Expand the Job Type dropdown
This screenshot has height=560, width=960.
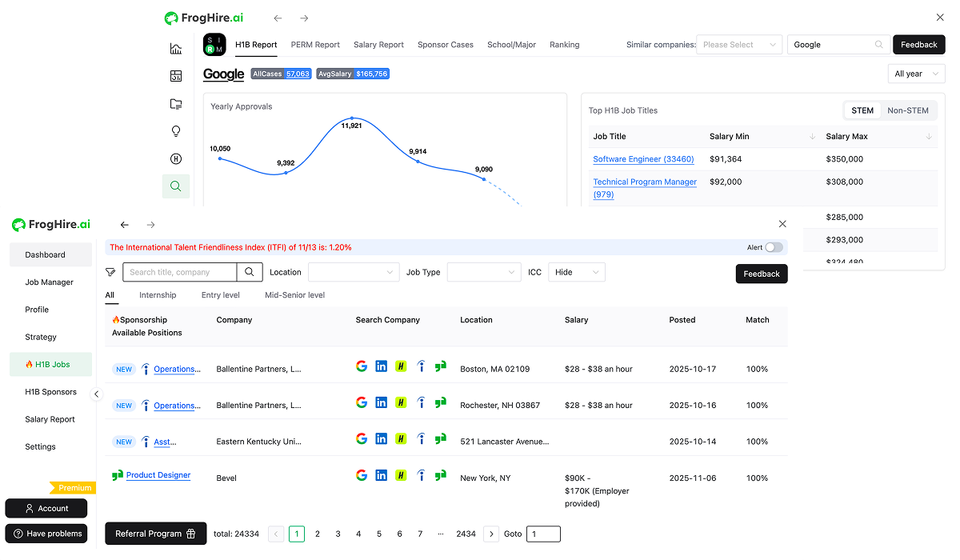(x=483, y=272)
